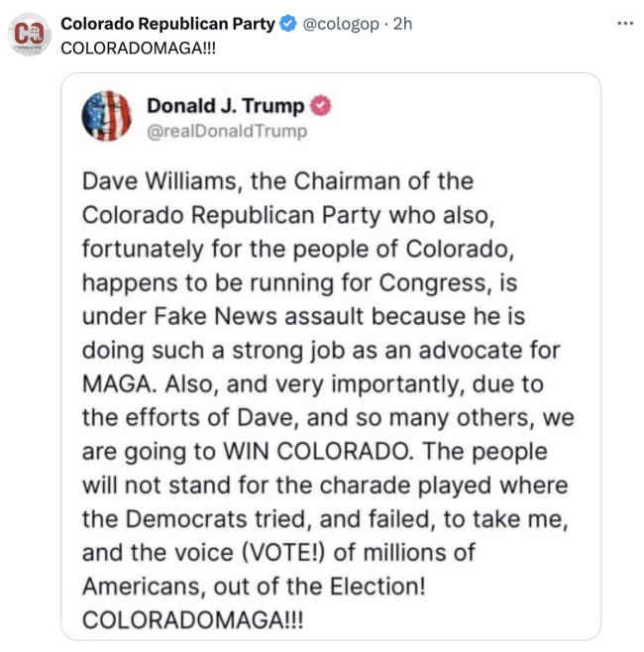Click the Donald J. Trump name in the quoted post
This screenshot has width=644, height=652.
click(225, 106)
